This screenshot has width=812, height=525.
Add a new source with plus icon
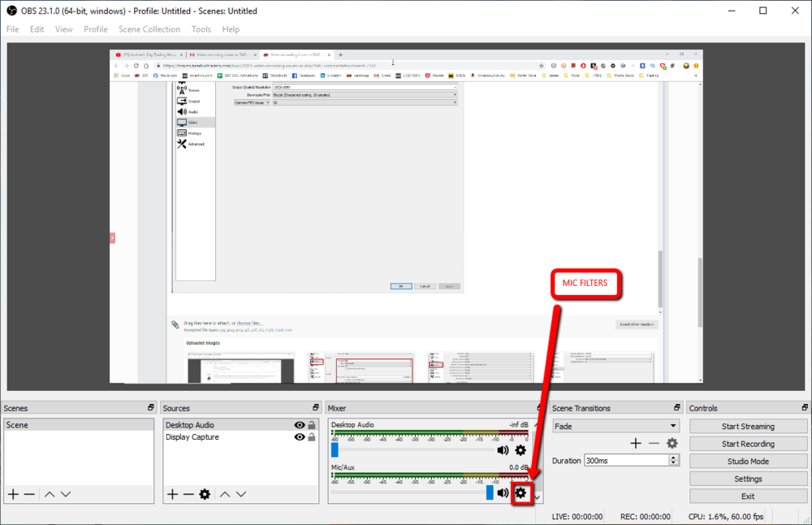172,494
